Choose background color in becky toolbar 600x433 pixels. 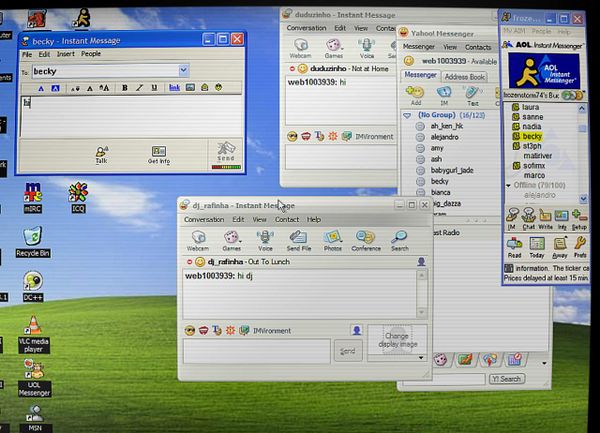(55, 88)
